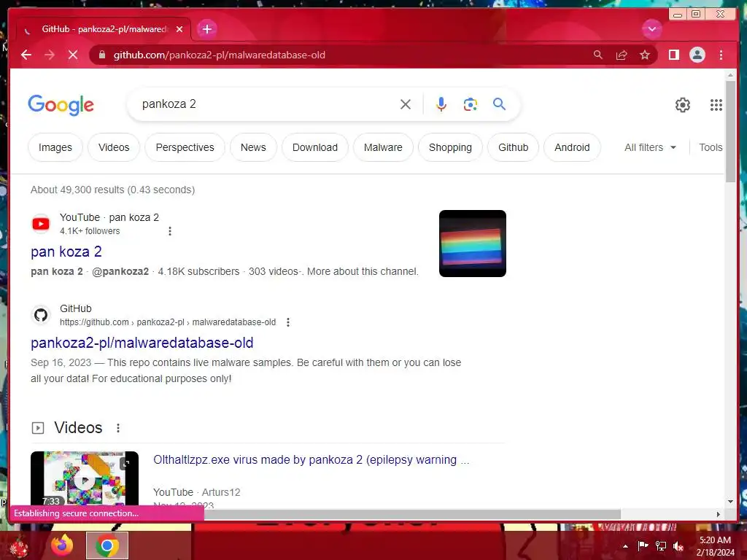
Task: Filter results by Videos
Action: click(114, 147)
